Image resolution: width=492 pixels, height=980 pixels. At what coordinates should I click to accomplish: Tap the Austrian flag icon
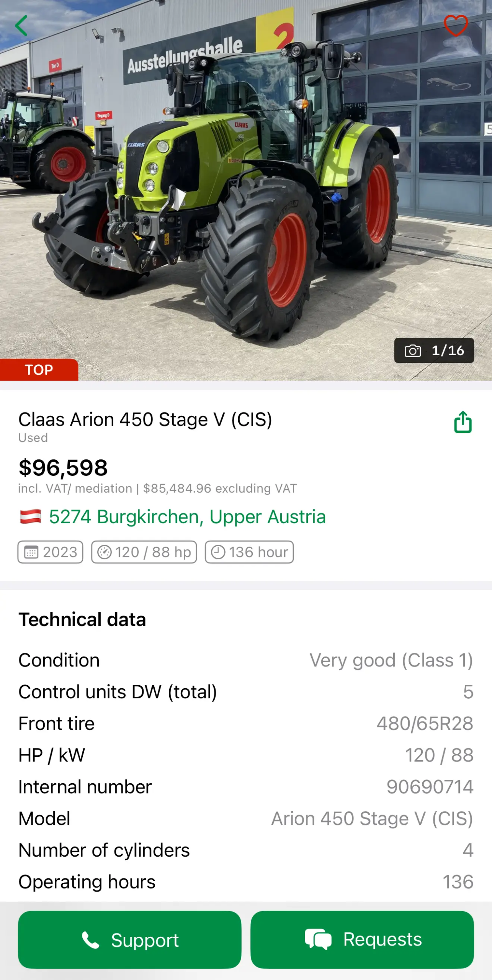31,516
